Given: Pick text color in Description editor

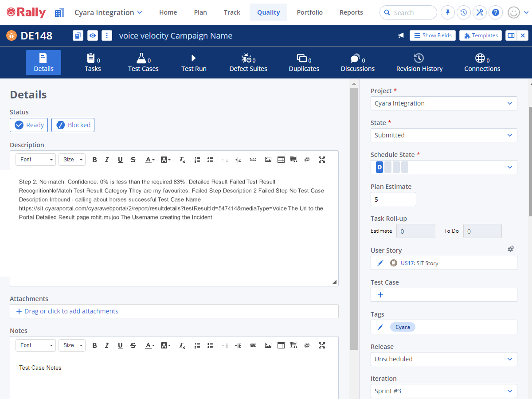Looking at the screenshot, I should (x=150, y=160).
